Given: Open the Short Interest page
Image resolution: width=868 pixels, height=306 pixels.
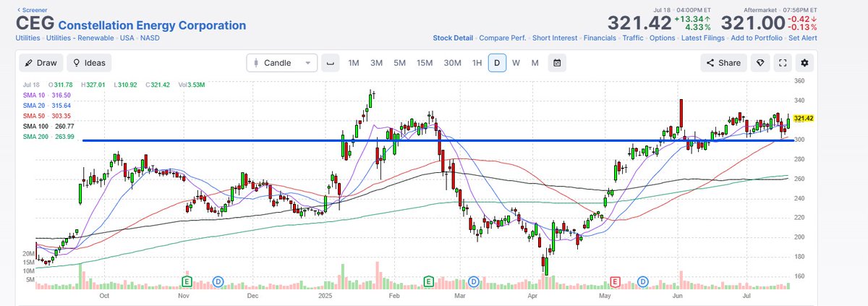Looking at the screenshot, I should point(556,37).
